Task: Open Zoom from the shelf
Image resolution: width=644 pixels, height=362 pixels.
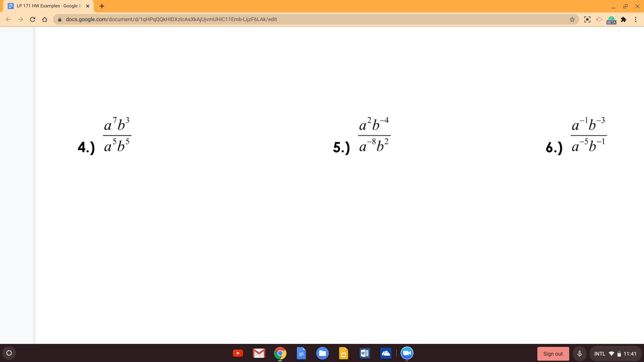Action: (x=407, y=353)
